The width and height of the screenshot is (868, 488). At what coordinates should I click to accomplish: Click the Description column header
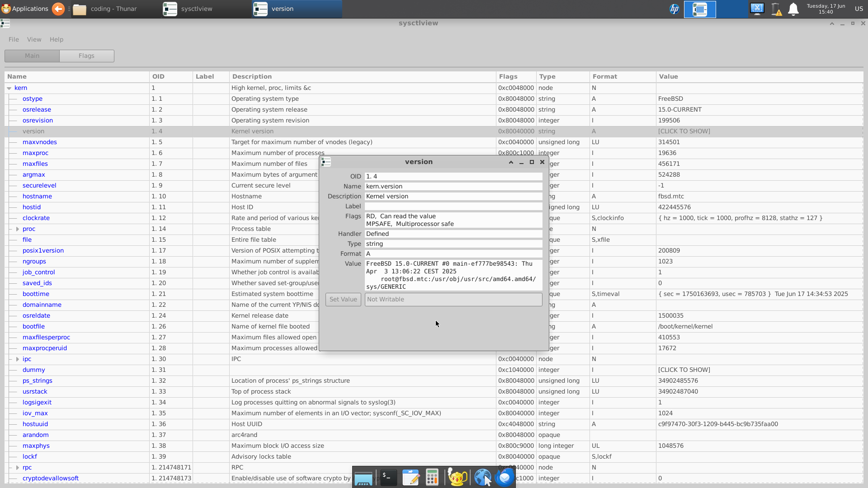coord(363,76)
